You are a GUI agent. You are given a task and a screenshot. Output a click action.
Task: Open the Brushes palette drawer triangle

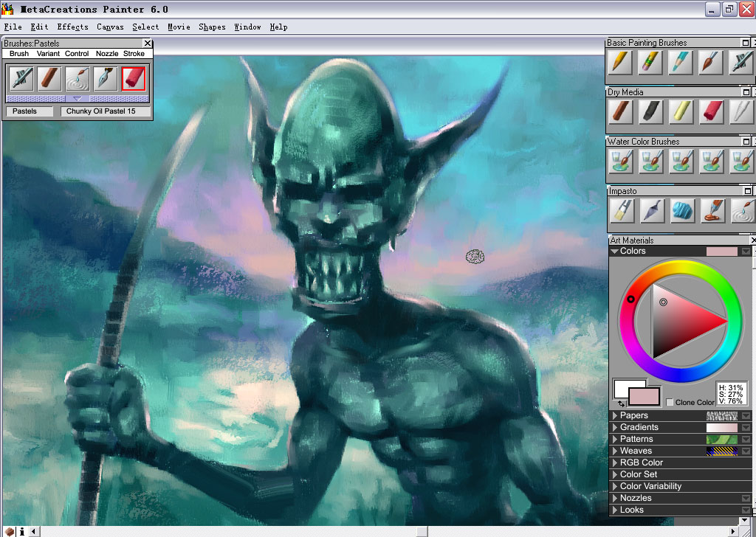coord(77,99)
